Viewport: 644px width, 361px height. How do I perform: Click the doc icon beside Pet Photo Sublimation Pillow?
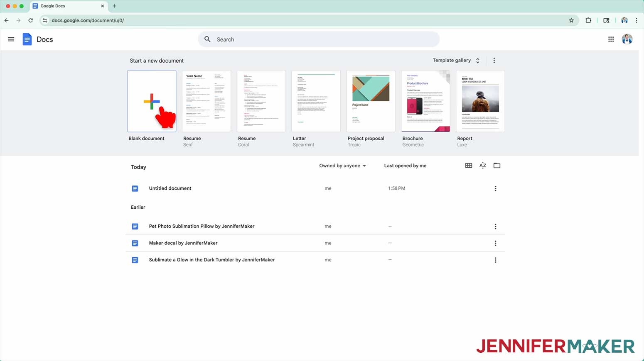coord(135,227)
